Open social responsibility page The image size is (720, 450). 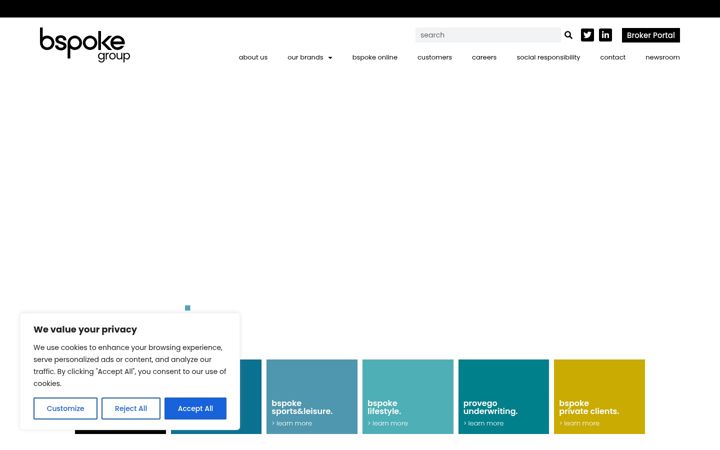(548, 57)
